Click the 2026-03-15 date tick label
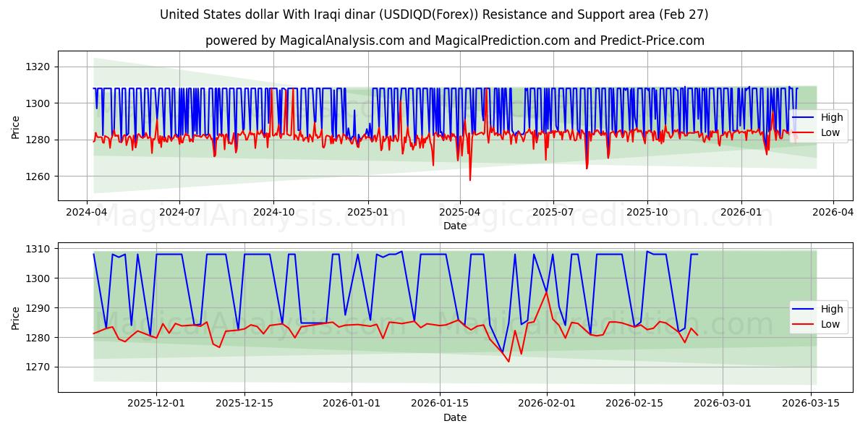Screen dimensions: 868x434 810,404
